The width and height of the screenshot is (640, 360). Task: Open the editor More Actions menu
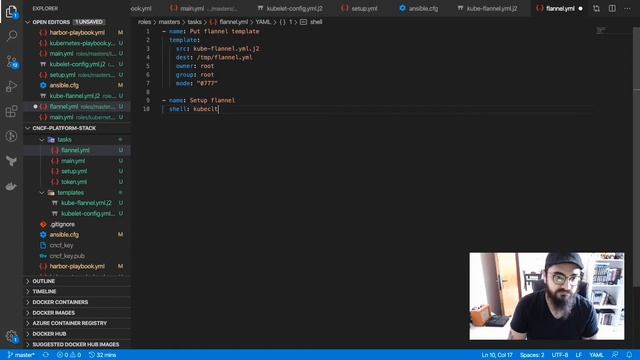point(627,8)
